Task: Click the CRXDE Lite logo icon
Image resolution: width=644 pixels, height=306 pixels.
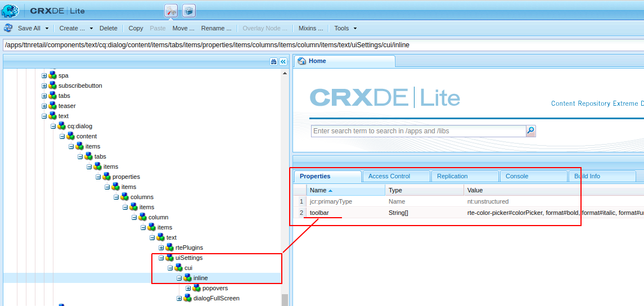Action: [10, 10]
